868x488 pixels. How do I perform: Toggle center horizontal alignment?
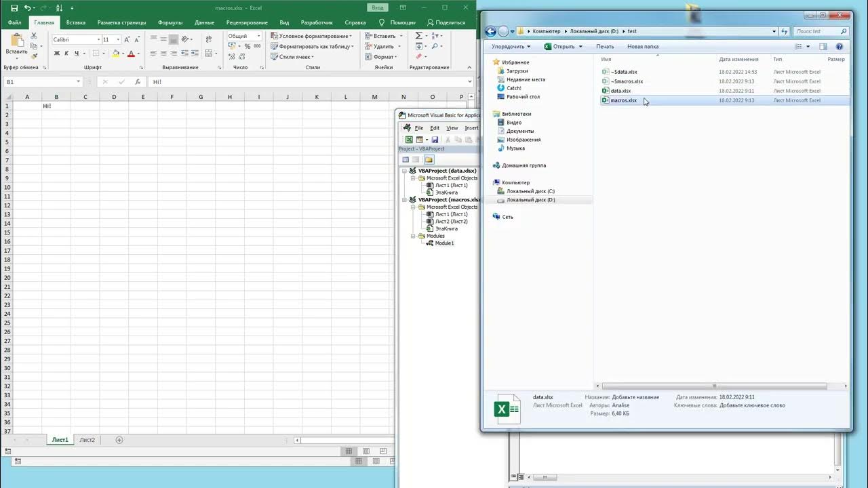click(163, 53)
